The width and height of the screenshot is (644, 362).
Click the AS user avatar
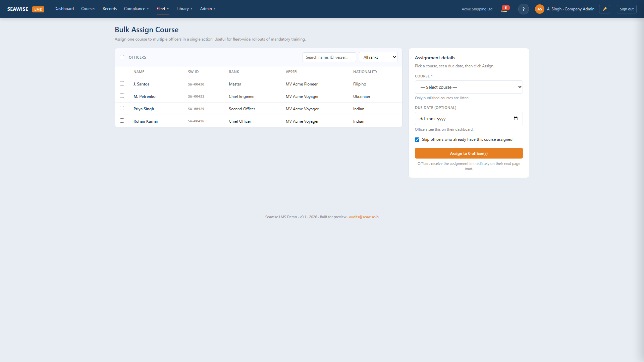(539, 9)
